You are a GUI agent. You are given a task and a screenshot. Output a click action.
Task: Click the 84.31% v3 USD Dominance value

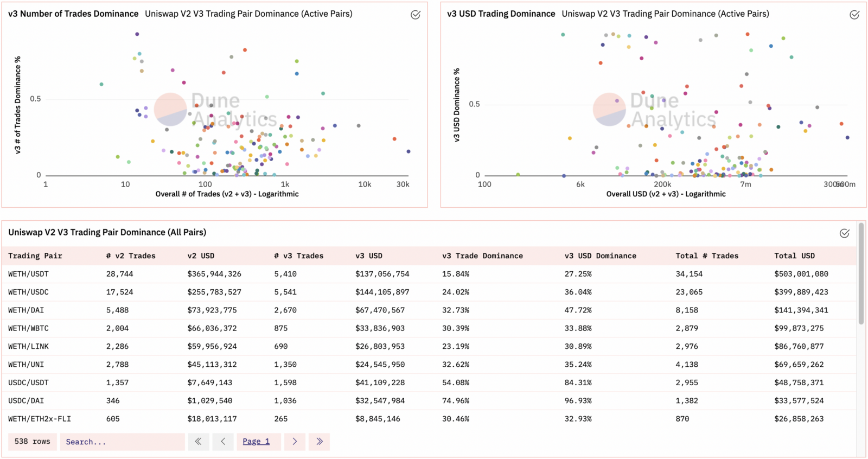pyautogui.click(x=578, y=382)
